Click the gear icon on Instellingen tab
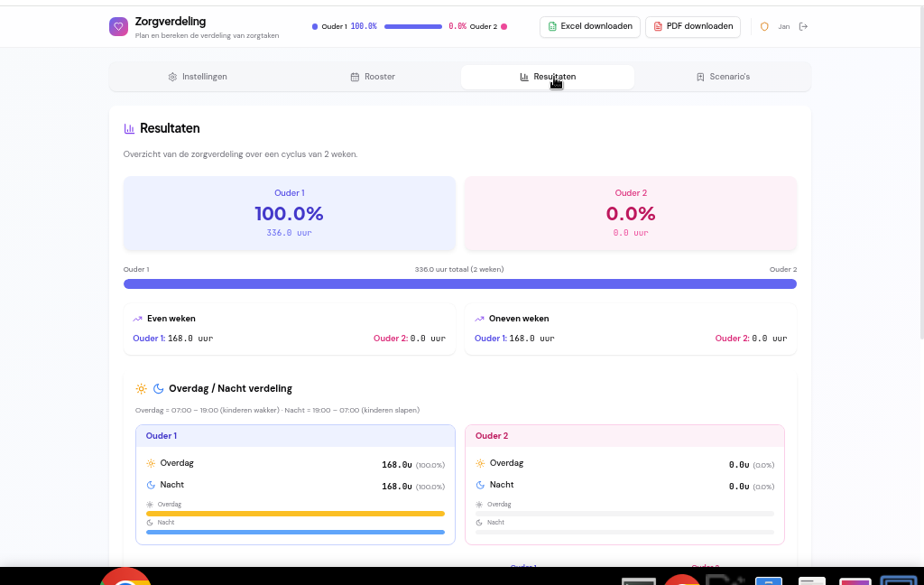Screen dimensions: 924x585 pyautogui.click(x=172, y=77)
